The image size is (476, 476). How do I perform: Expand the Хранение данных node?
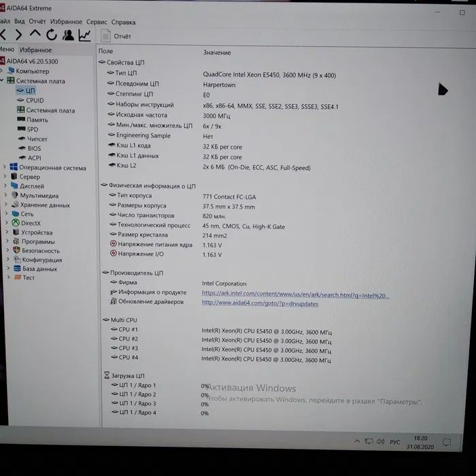click(6, 204)
